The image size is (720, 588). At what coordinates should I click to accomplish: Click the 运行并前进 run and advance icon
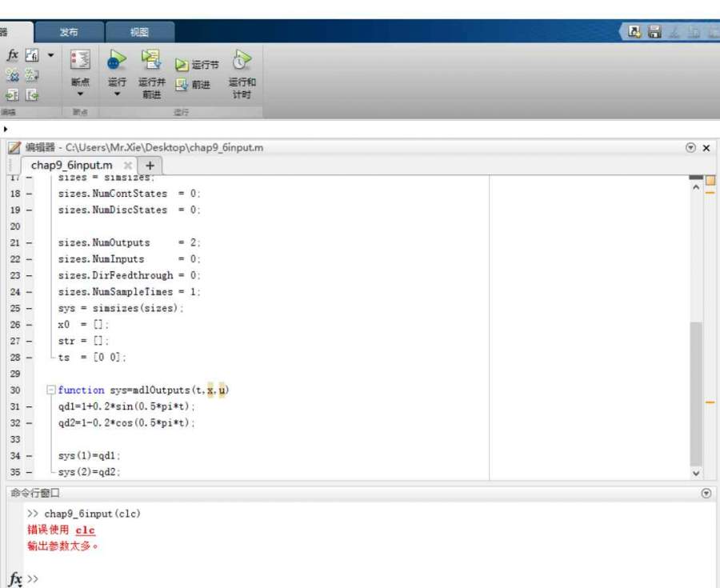(151, 60)
